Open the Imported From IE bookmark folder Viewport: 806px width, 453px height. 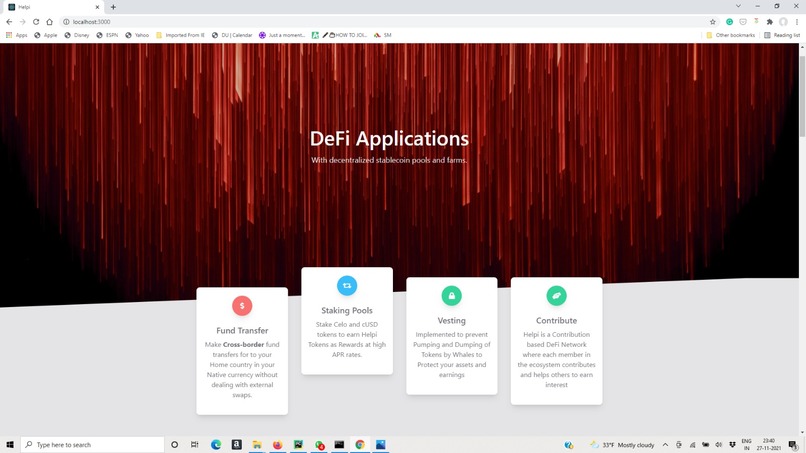coord(180,35)
